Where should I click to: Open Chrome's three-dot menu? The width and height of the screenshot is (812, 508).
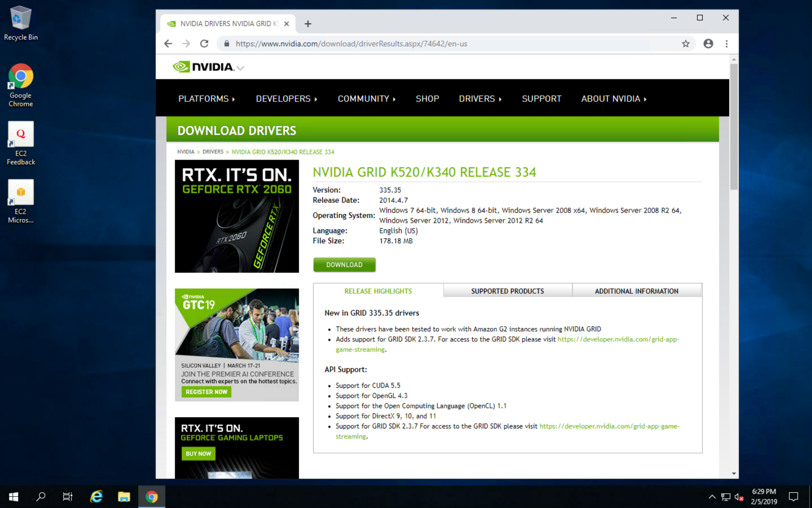(x=726, y=44)
